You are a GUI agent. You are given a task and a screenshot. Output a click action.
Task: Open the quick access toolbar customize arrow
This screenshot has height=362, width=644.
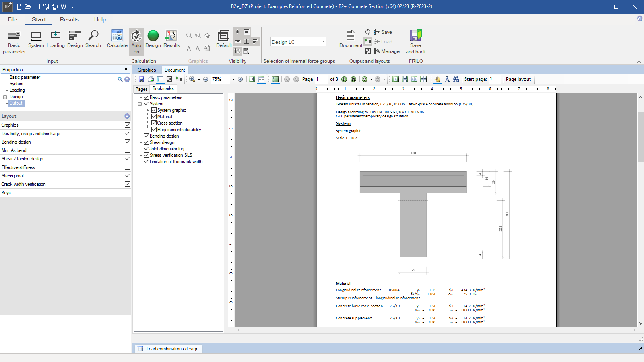(72, 7)
